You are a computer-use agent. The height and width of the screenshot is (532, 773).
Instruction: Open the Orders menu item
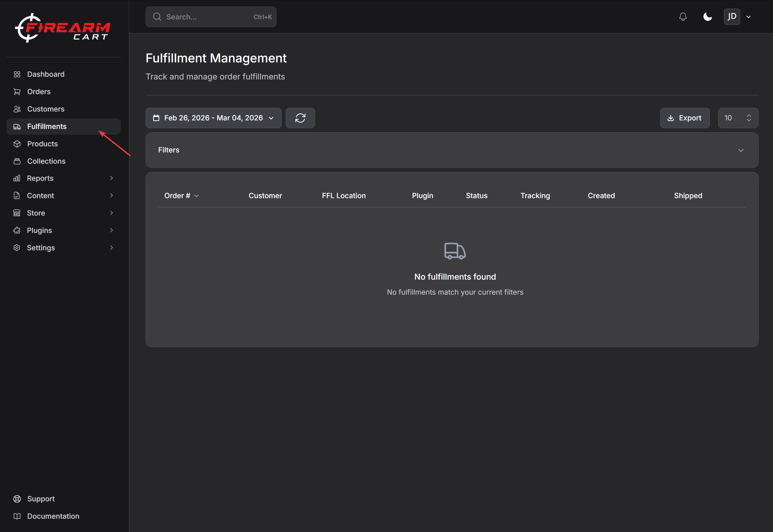point(63,92)
